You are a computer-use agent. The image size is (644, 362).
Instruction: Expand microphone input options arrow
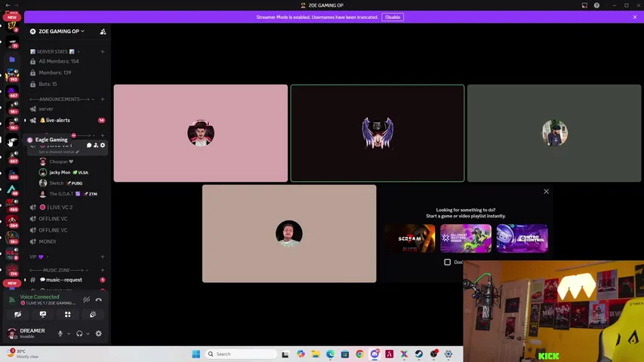pos(69,333)
